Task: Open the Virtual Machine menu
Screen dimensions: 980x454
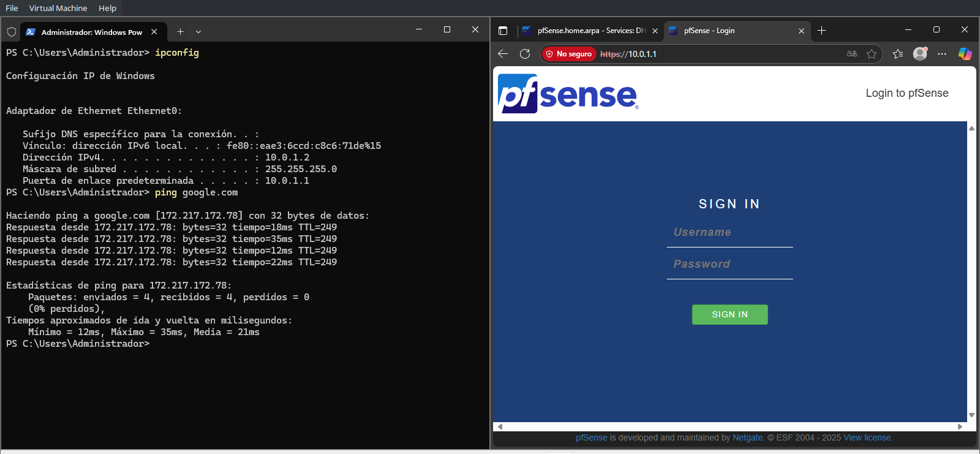Action: (x=58, y=8)
